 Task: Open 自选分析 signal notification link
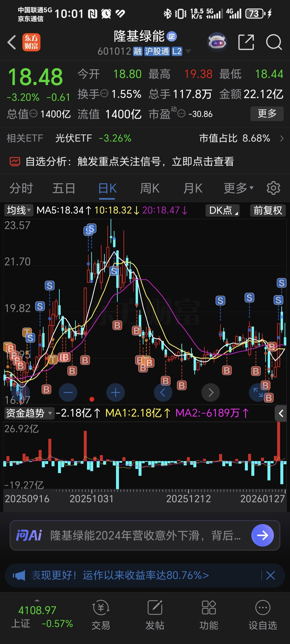coord(130,162)
